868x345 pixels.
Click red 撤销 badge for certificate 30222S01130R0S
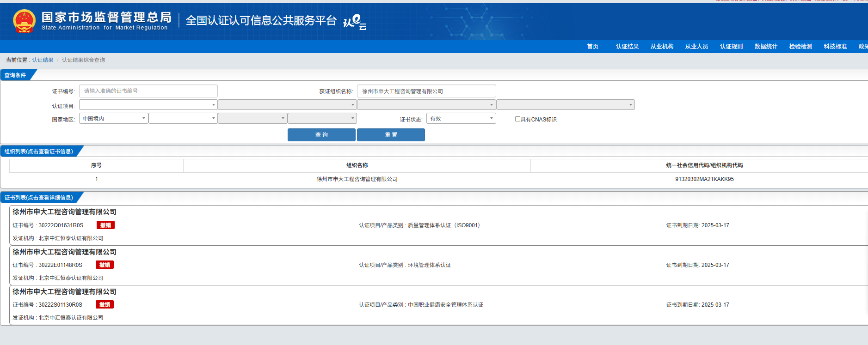click(105, 305)
